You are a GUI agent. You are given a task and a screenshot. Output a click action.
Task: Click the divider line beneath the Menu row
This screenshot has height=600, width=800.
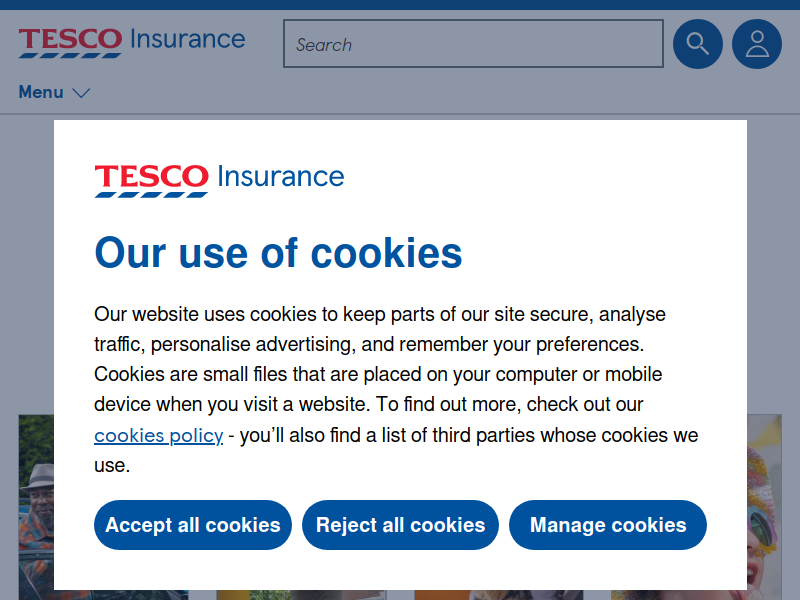pos(400,114)
